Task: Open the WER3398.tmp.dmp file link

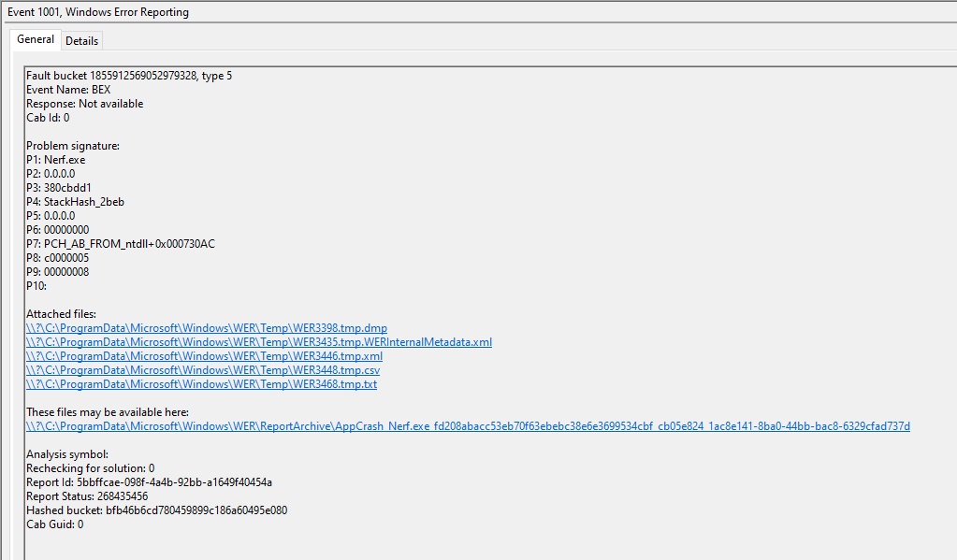Action: click(207, 328)
